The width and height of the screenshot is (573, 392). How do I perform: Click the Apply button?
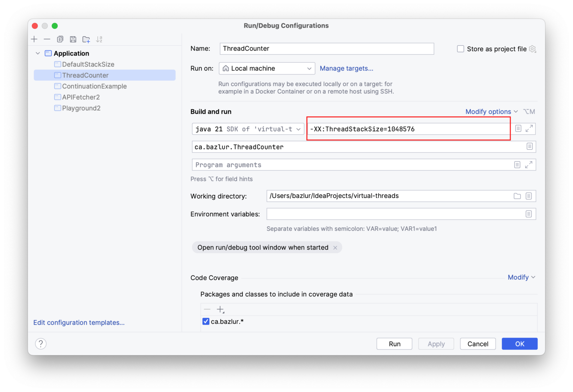(x=436, y=344)
